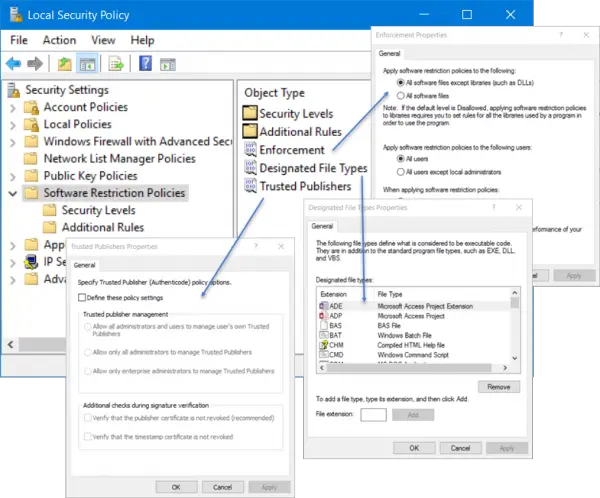Collapse the Software Restriction Policies node
Screen dimensions: 600x498
13,194
